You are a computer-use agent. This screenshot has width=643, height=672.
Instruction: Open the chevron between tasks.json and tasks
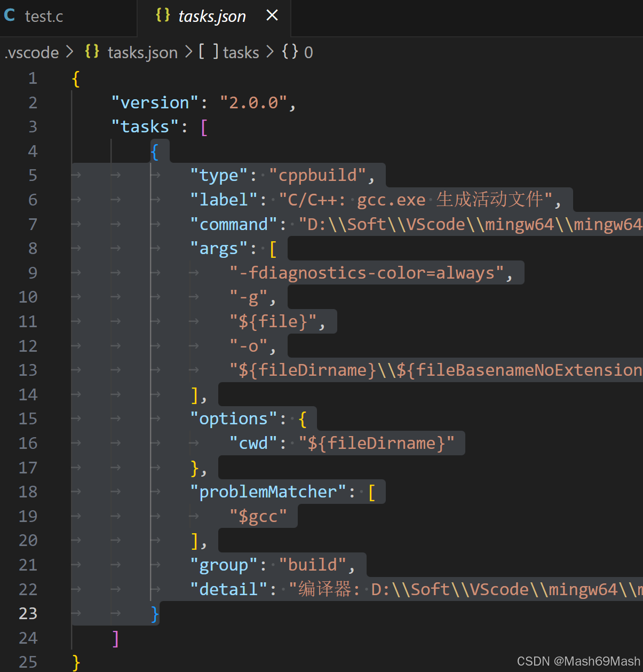(x=188, y=52)
